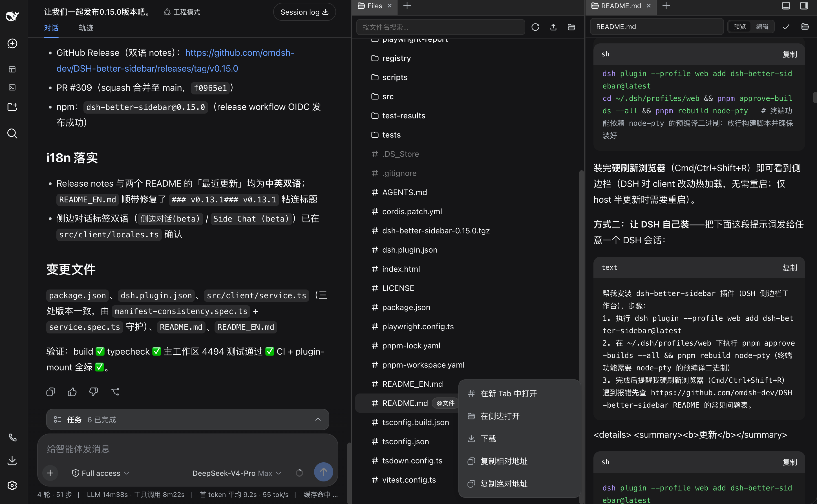Close the README.md tab
The height and width of the screenshot is (504, 817).
click(649, 6)
